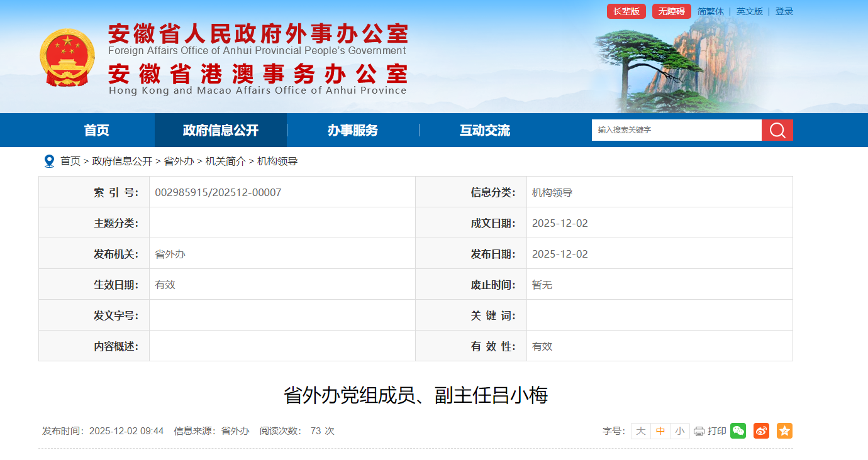Switch to 简繁体 traditional Chinese
The height and width of the screenshot is (460, 868).
[x=710, y=11]
